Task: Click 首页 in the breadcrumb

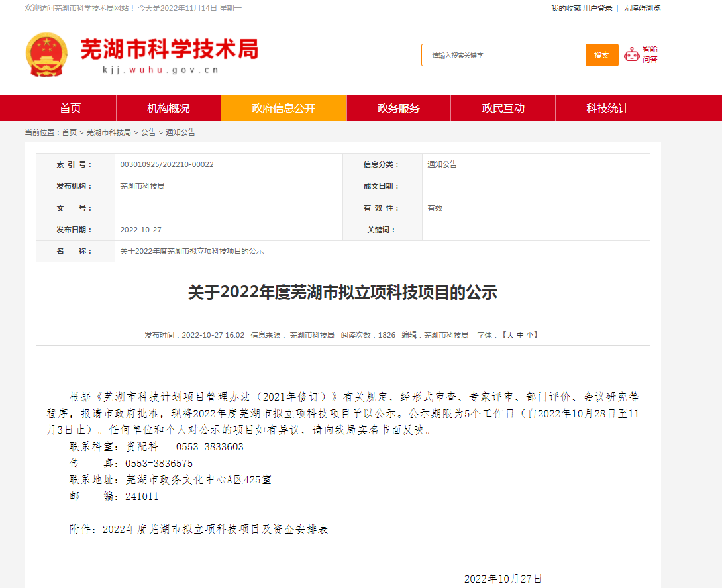Action: [70, 132]
